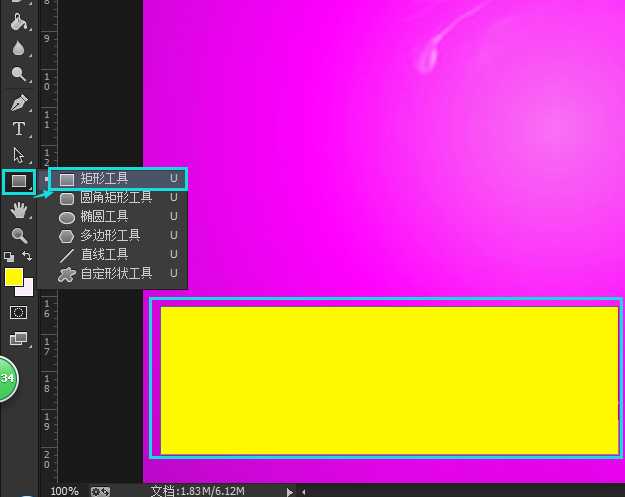Switch foreground and background colors
The image size is (625, 497).
28,257
